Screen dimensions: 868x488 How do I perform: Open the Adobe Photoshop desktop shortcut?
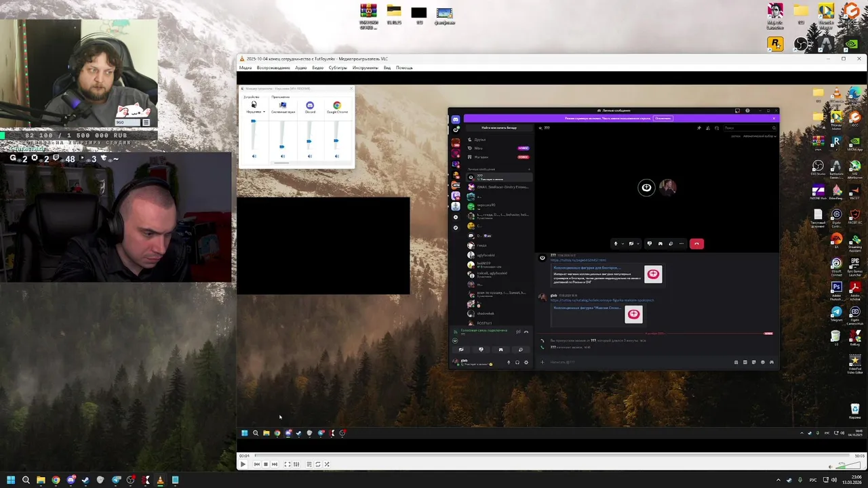[837, 290]
